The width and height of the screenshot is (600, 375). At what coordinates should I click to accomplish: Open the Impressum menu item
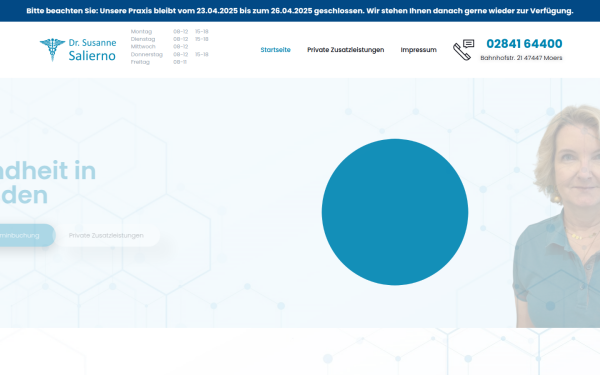click(418, 50)
